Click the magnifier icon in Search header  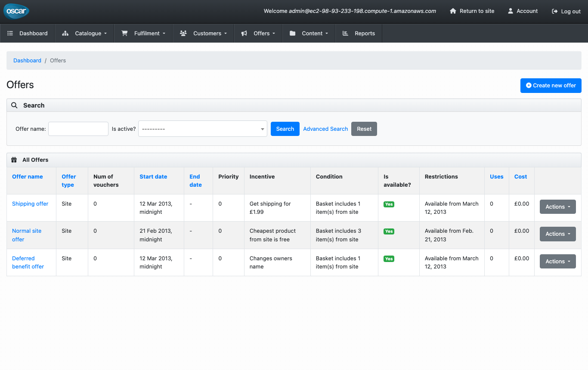[x=14, y=105]
